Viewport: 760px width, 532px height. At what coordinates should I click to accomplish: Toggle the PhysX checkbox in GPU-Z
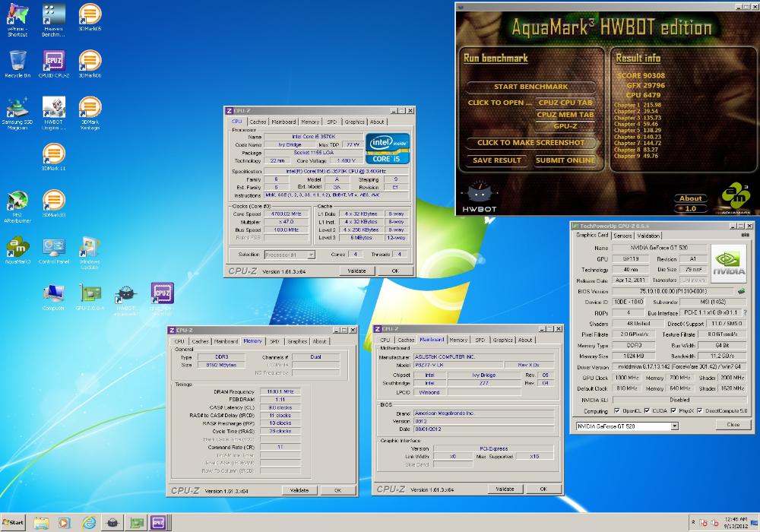pyautogui.click(x=673, y=410)
